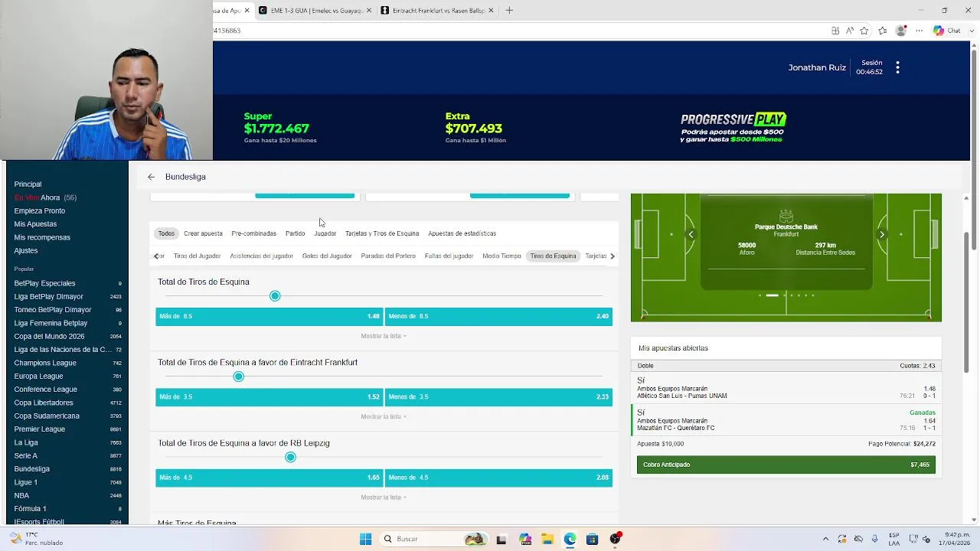980x551 pixels.
Task: Open Ajustes in sidebar
Action: point(25,251)
